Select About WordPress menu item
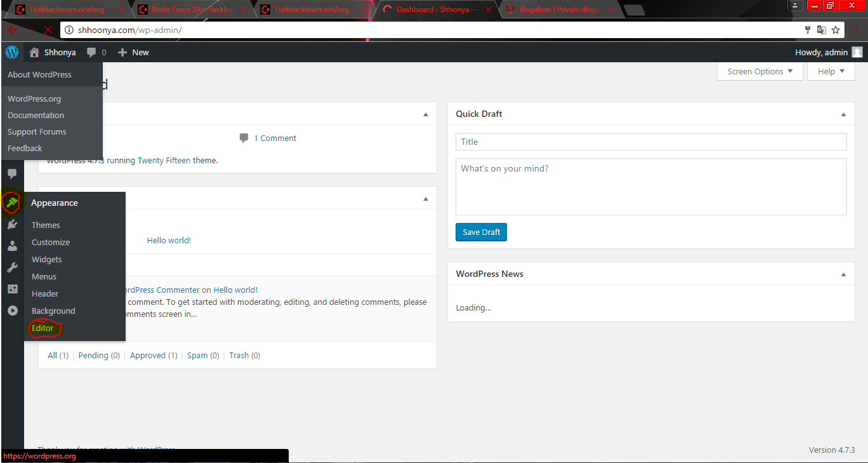This screenshot has height=463, width=868. coord(39,74)
